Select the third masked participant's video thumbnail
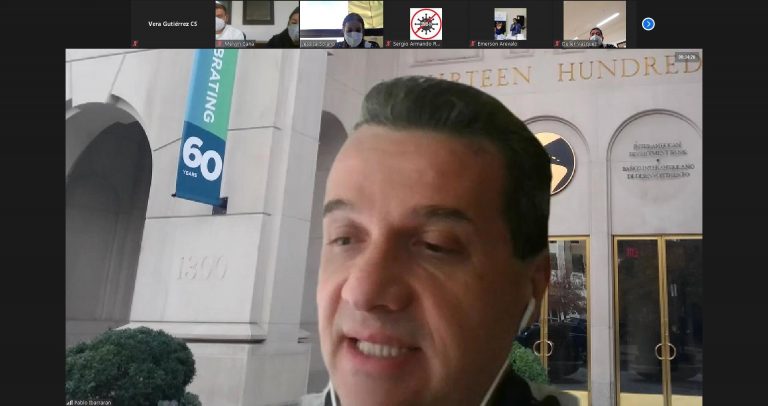The height and width of the screenshot is (406, 768). (341, 22)
